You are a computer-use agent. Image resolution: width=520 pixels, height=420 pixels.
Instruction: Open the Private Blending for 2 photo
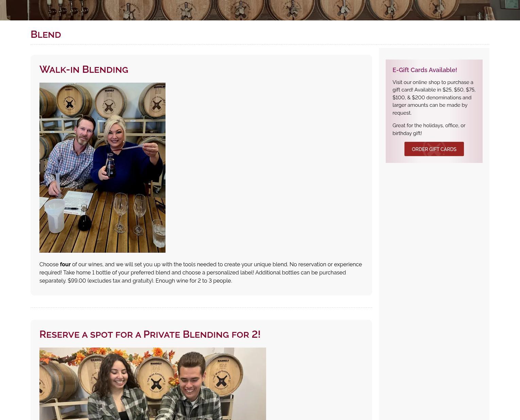click(x=153, y=384)
